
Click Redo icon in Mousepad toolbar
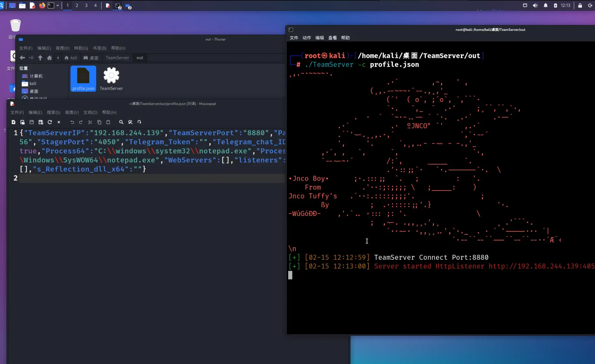coord(81,122)
